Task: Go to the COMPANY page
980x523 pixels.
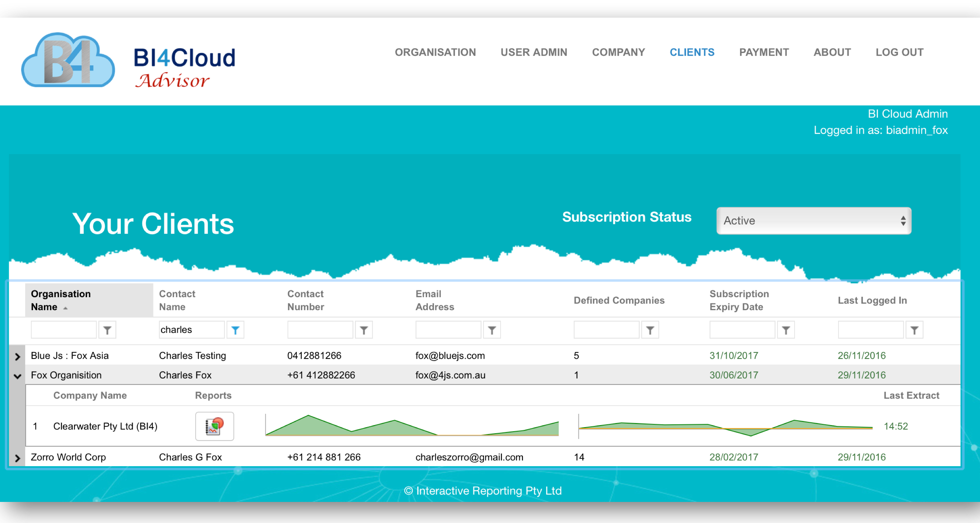Action: [x=619, y=52]
